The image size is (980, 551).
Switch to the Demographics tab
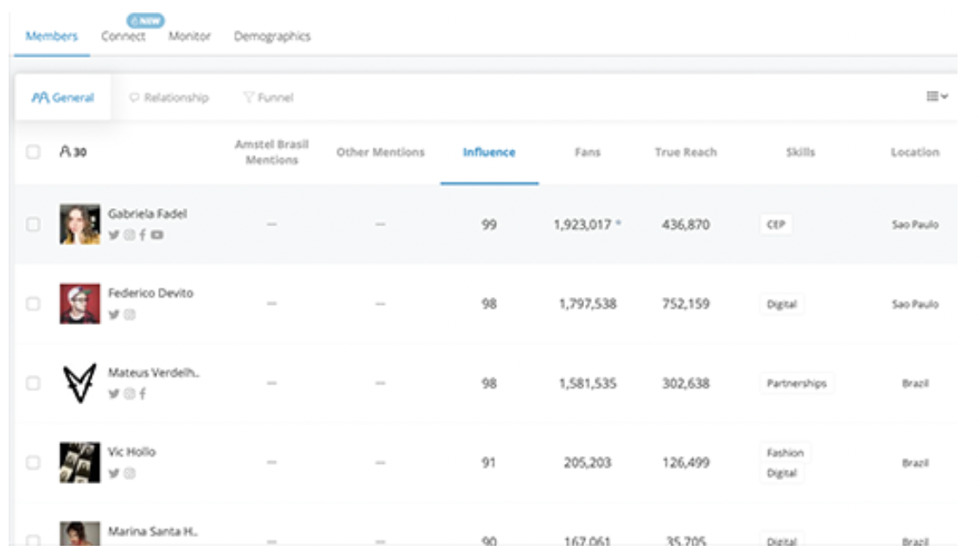tap(271, 37)
